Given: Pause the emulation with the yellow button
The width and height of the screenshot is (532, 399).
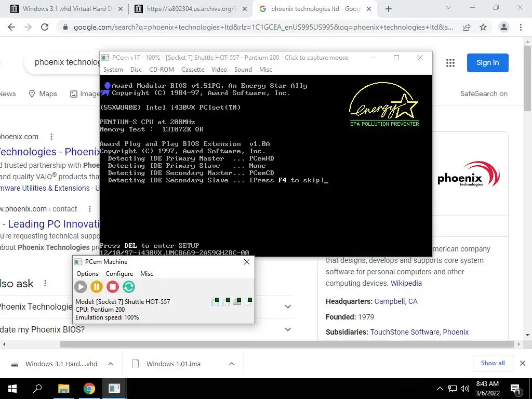Looking at the screenshot, I should point(96,287).
